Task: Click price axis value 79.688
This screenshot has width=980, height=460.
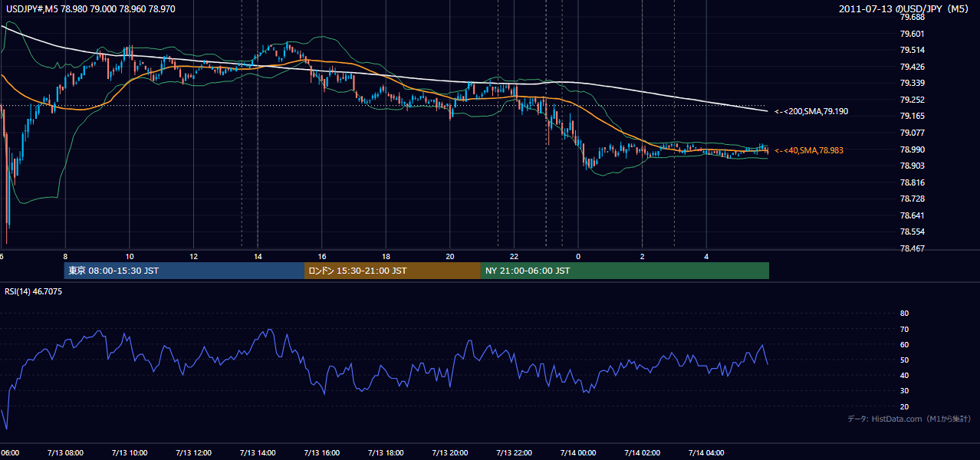Action: click(912, 17)
